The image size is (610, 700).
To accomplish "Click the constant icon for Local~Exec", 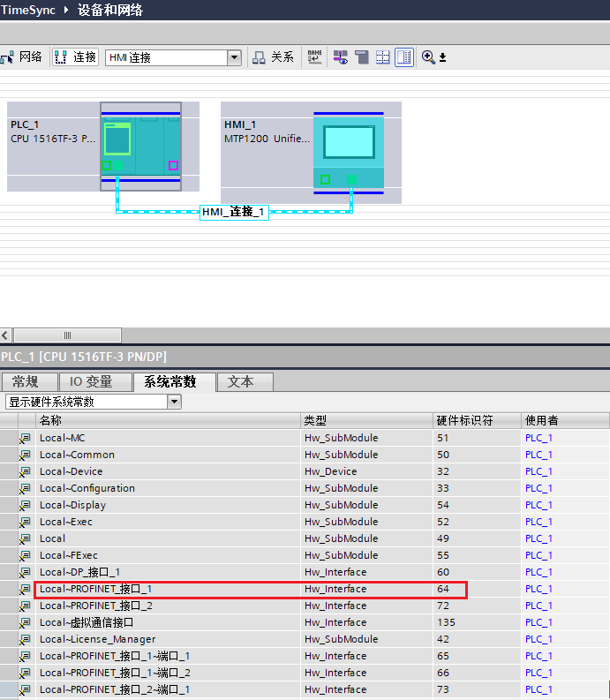I will (25, 522).
